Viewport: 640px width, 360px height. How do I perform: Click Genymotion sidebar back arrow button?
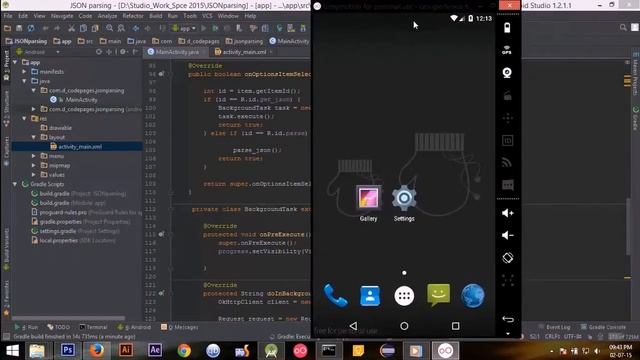pyautogui.click(x=507, y=319)
